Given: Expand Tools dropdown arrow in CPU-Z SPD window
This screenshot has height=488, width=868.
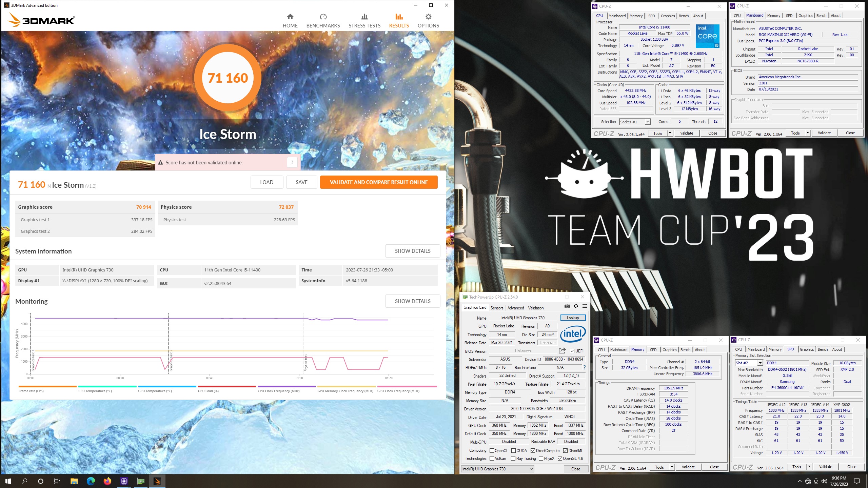Looking at the screenshot, I should tap(809, 467).
